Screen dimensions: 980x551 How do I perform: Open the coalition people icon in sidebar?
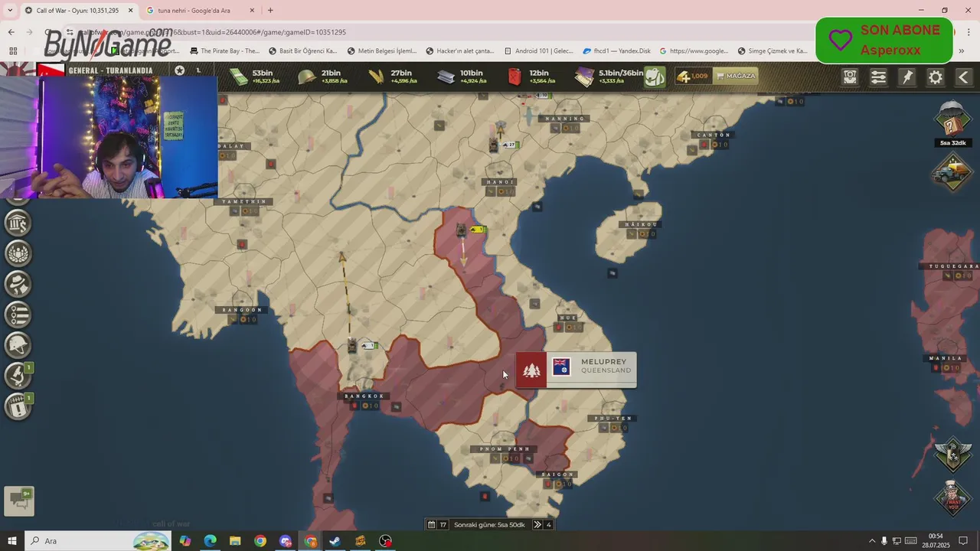pyautogui.click(x=18, y=253)
